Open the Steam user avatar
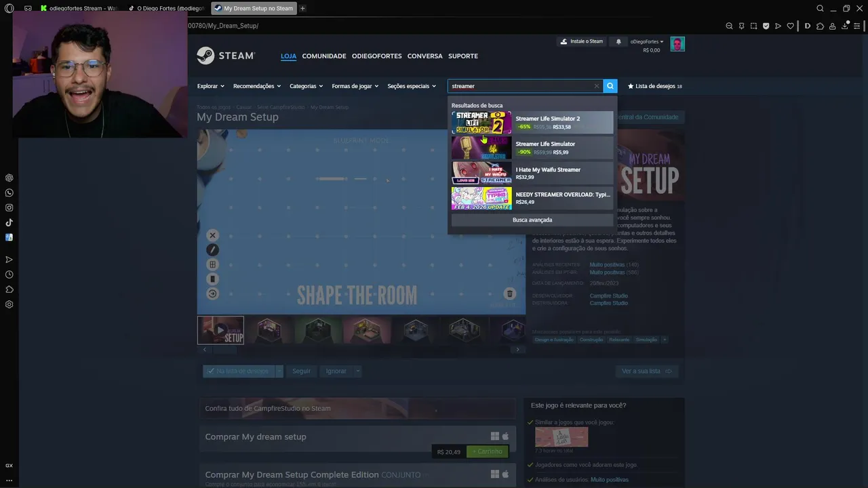This screenshot has width=868, height=488. click(677, 44)
